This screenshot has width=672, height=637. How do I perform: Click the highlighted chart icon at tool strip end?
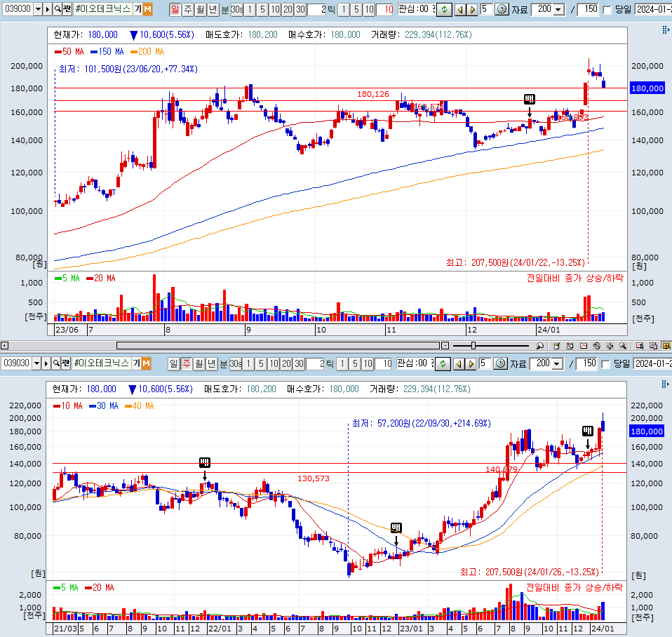666,345
